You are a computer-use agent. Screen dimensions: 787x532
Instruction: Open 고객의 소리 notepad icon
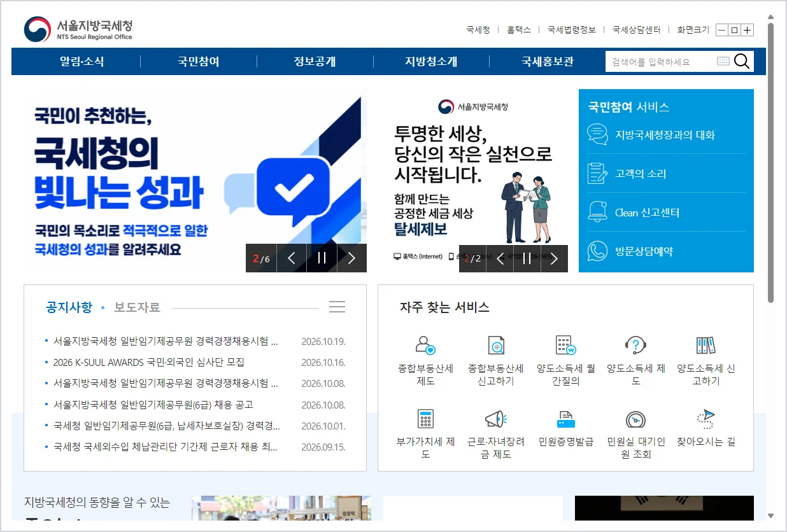click(597, 173)
